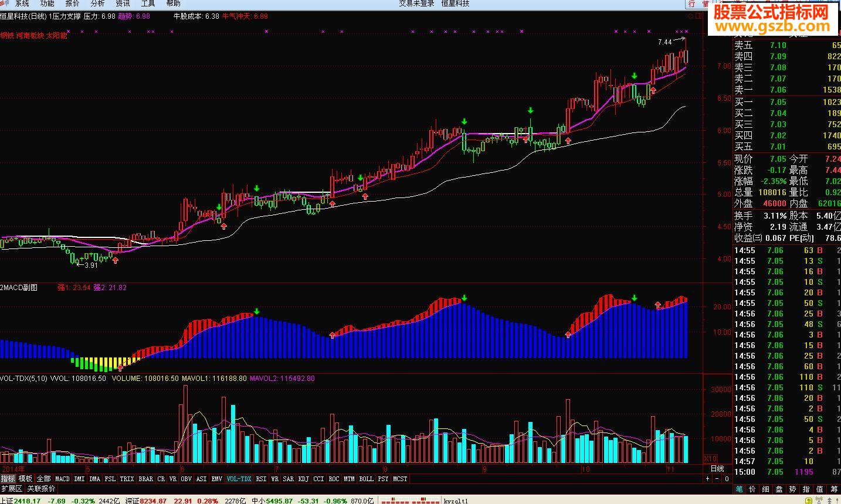841x504 pixels.
Task: Select the MCST indicator tab
Action: click(400, 479)
